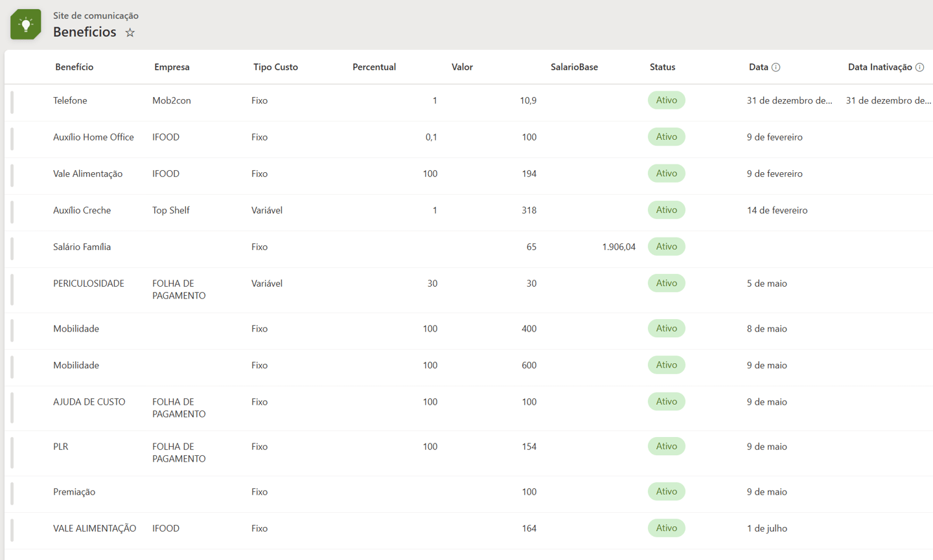933x560 pixels.
Task: Click the Tipo Custo column header
Action: [275, 67]
